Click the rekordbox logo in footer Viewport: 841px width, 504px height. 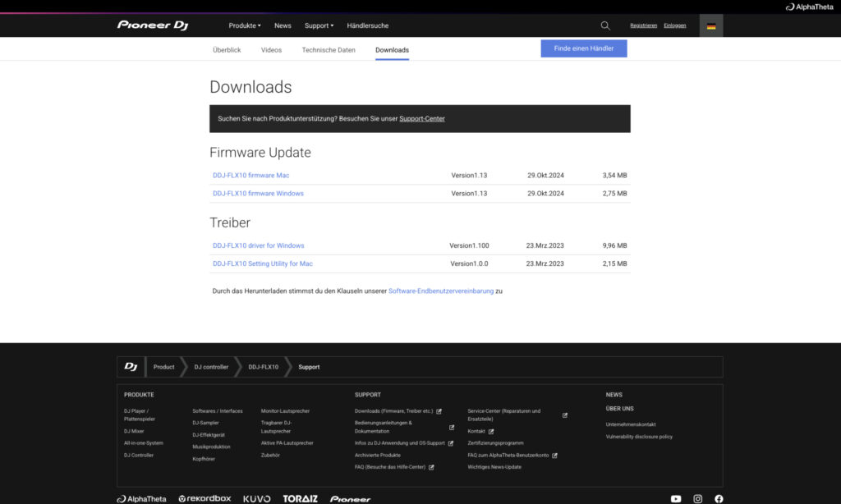tap(205, 498)
